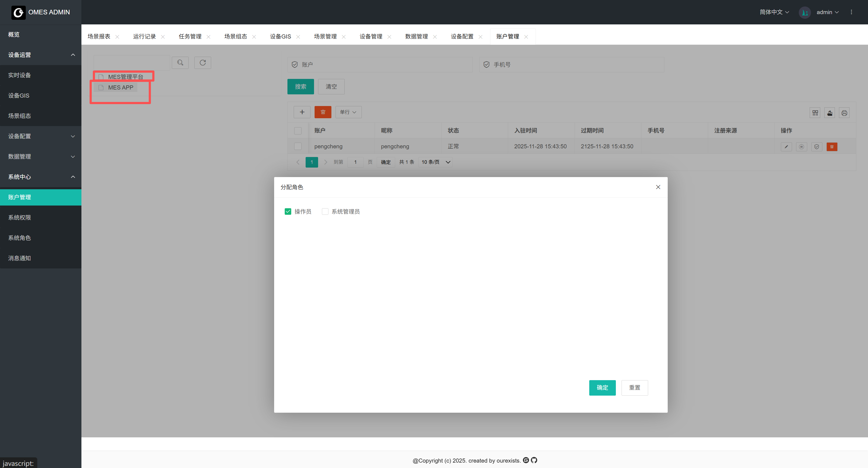Viewport: 868px width, 468px height.
Task: Click the pencil edit icon for pengcheng
Action: pyautogui.click(x=786, y=146)
